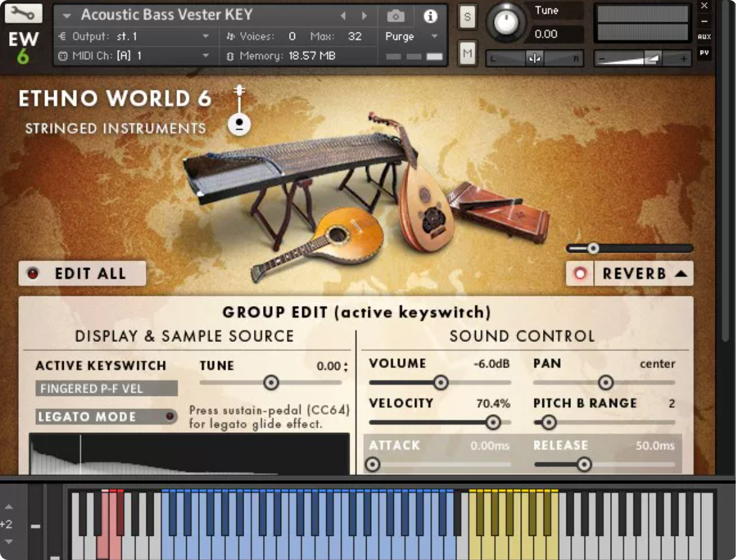Click the Tune knob
Viewport: 737px width, 560px height.
point(506,23)
